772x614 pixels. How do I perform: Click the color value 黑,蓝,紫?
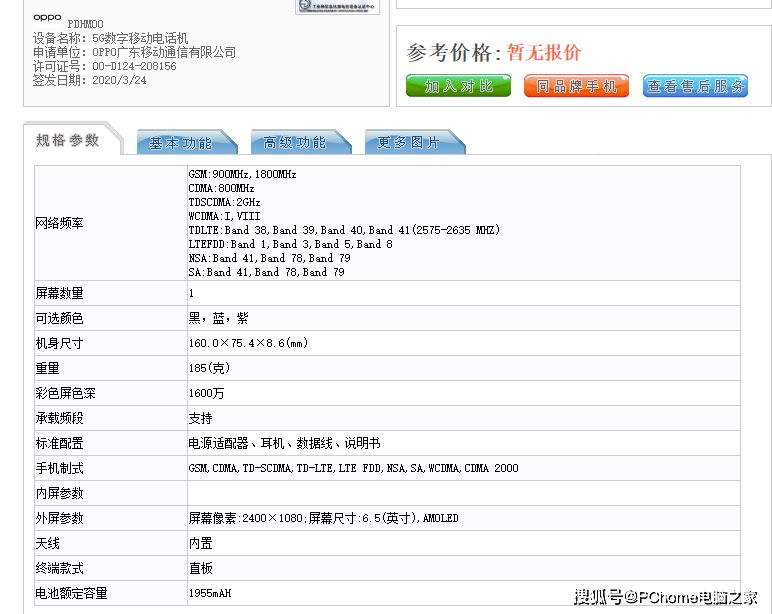tap(218, 319)
